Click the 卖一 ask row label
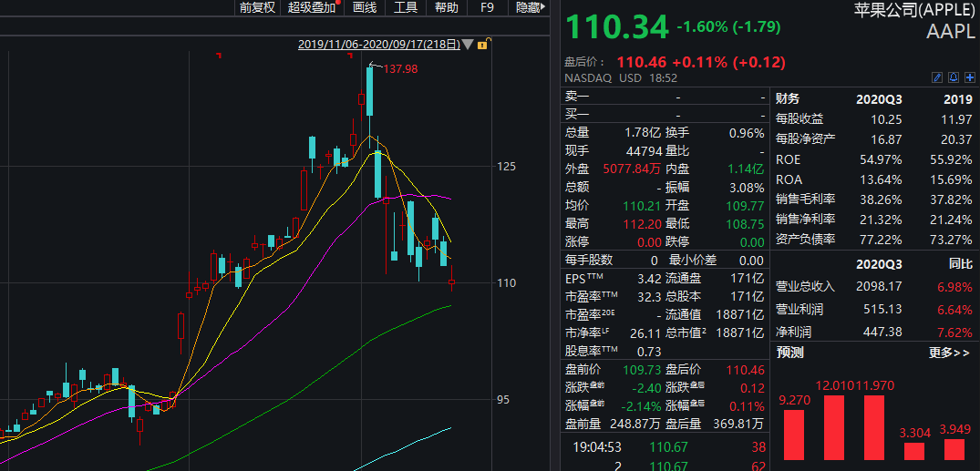The image size is (980, 471). [577, 97]
